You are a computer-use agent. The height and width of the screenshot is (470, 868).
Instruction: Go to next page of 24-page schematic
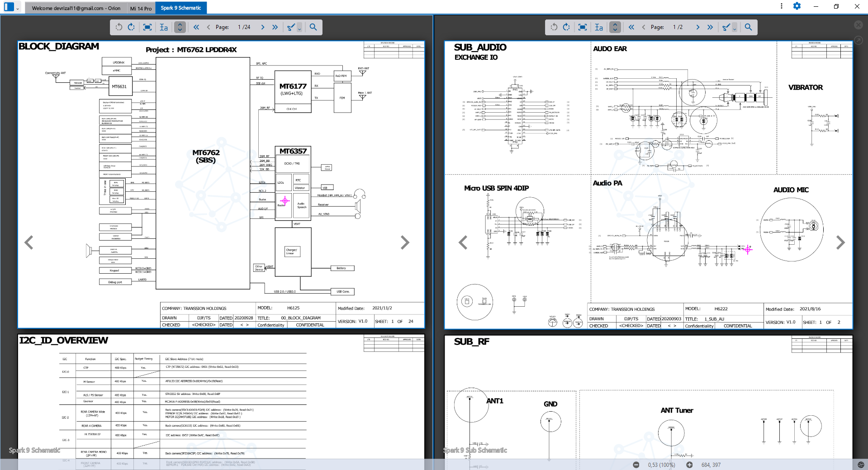coord(263,27)
